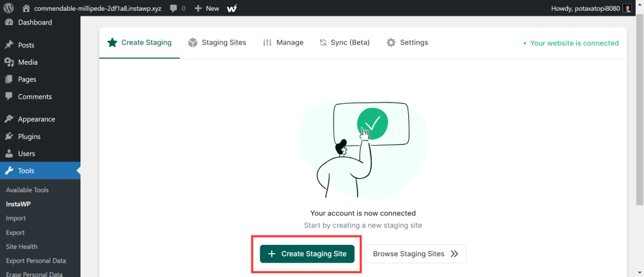Click the cube icon on Staging Sites
644x277 pixels.
[192, 43]
